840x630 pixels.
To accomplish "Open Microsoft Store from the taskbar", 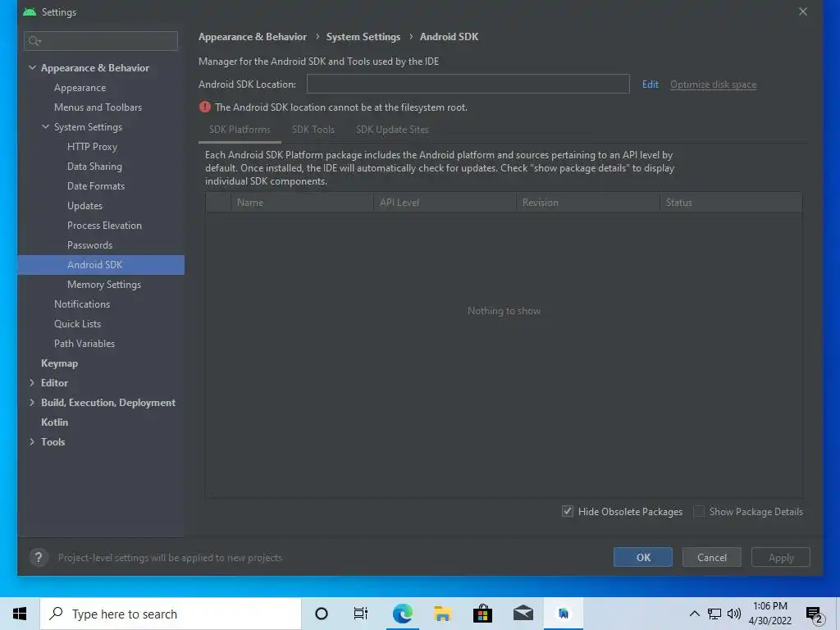I will 482,614.
